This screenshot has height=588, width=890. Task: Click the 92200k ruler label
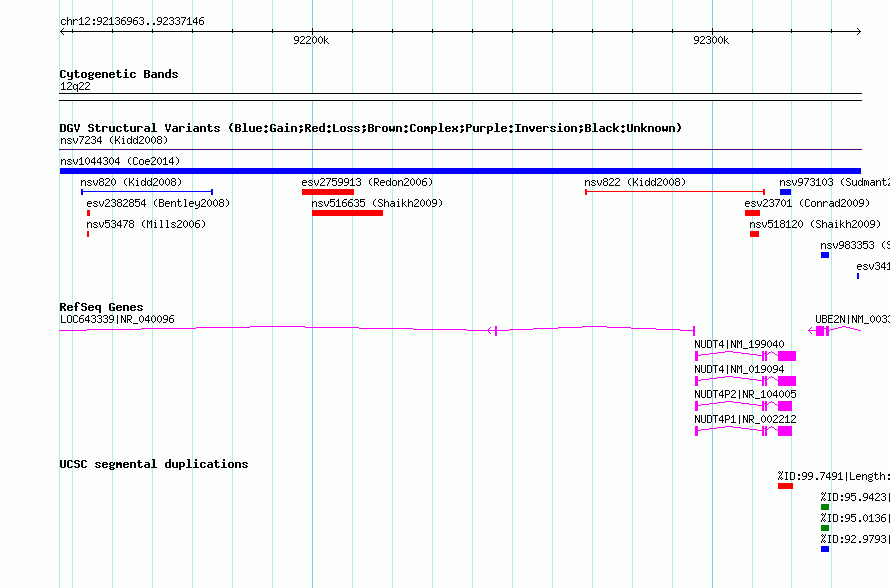[x=311, y=40]
